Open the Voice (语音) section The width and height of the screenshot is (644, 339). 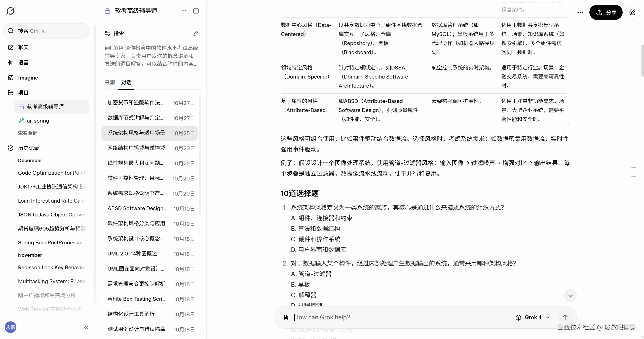tap(23, 62)
